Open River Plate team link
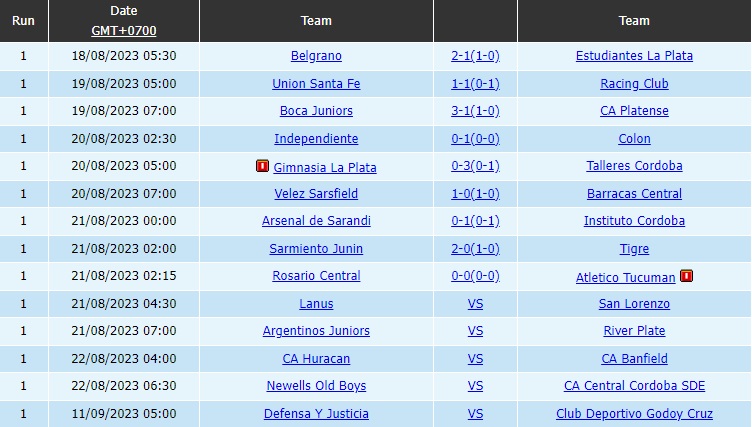The height and width of the screenshot is (427, 752). [x=634, y=331]
